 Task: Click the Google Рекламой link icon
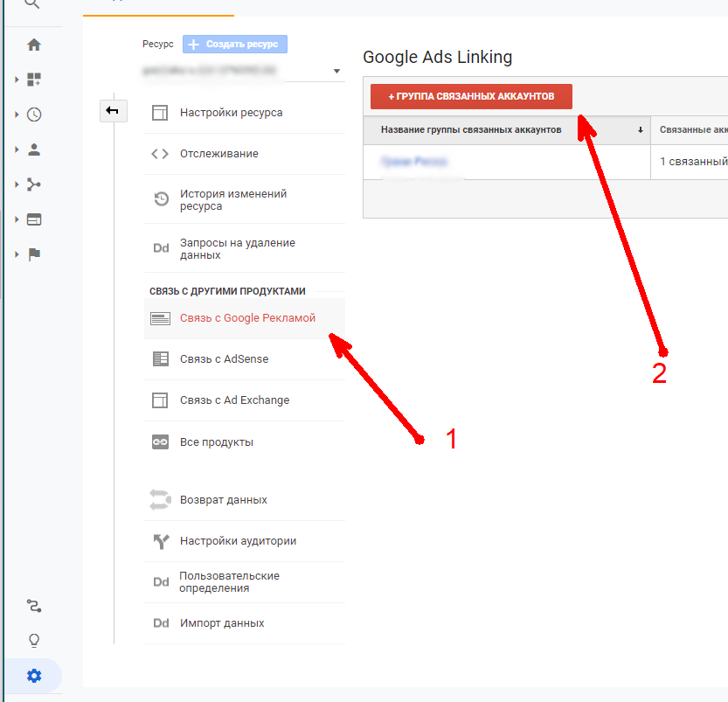(x=160, y=318)
